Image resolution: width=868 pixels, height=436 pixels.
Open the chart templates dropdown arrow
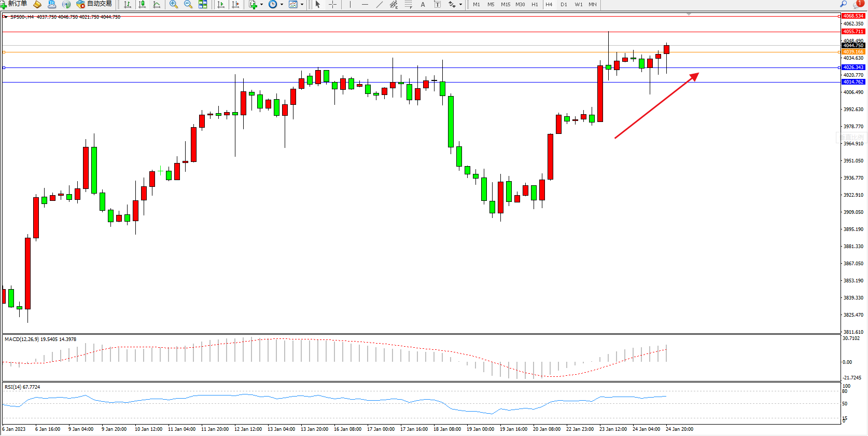302,4
